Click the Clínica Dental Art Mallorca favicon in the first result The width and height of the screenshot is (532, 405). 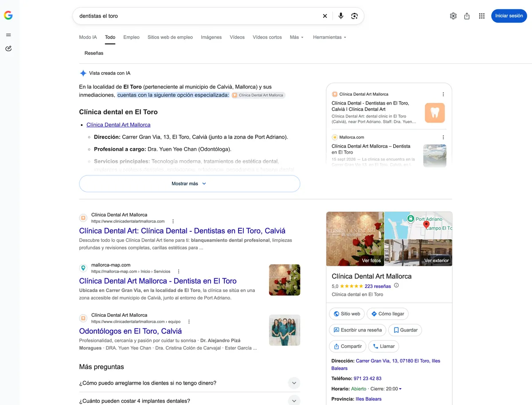coord(83,218)
